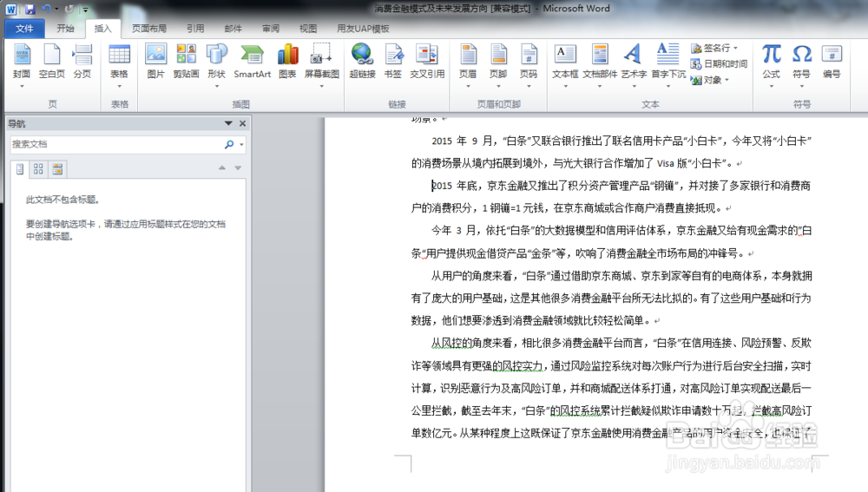The height and width of the screenshot is (492, 868).
Task: Open the 用友UAP模板 tab
Action: click(363, 29)
